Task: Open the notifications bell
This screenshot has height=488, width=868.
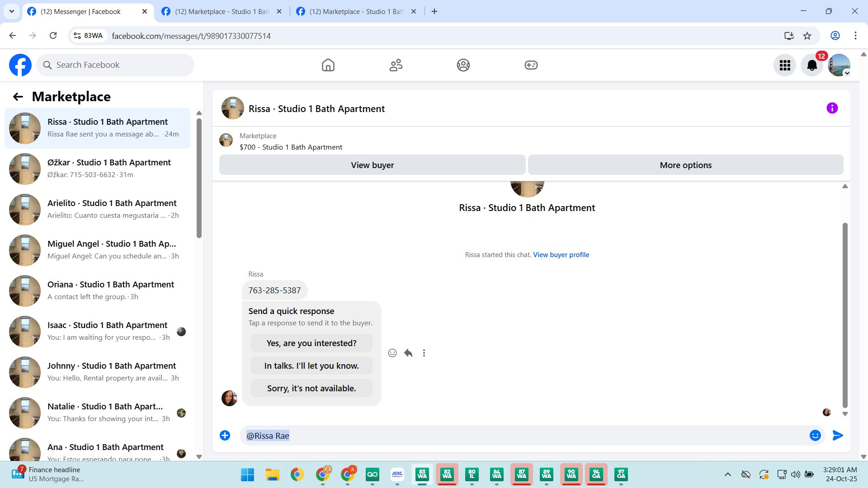Action: [812, 66]
